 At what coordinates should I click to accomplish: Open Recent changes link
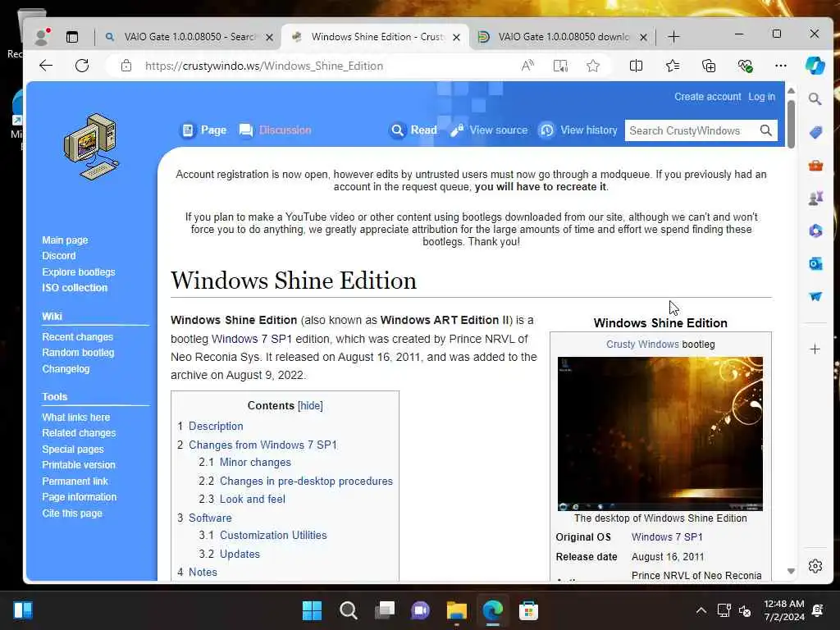[78, 337]
